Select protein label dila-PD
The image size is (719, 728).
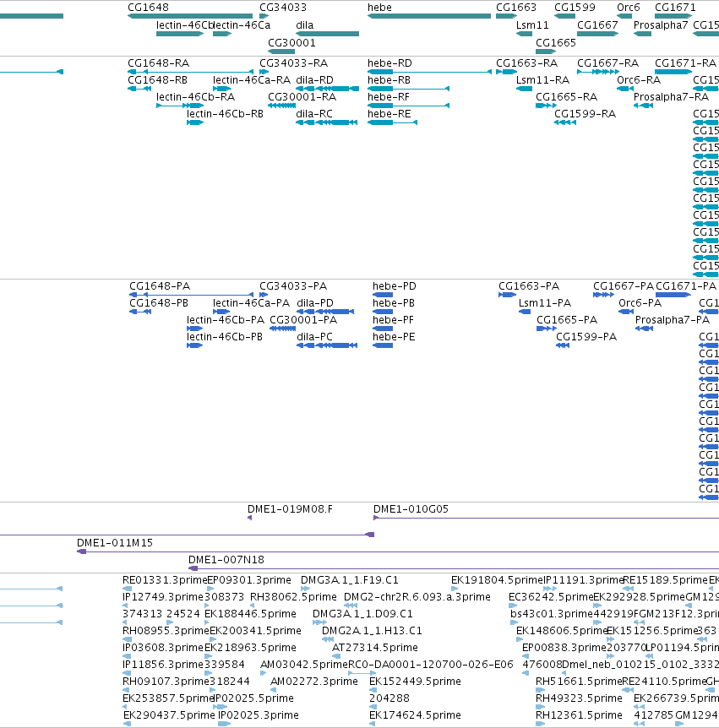(x=315, y=302)
